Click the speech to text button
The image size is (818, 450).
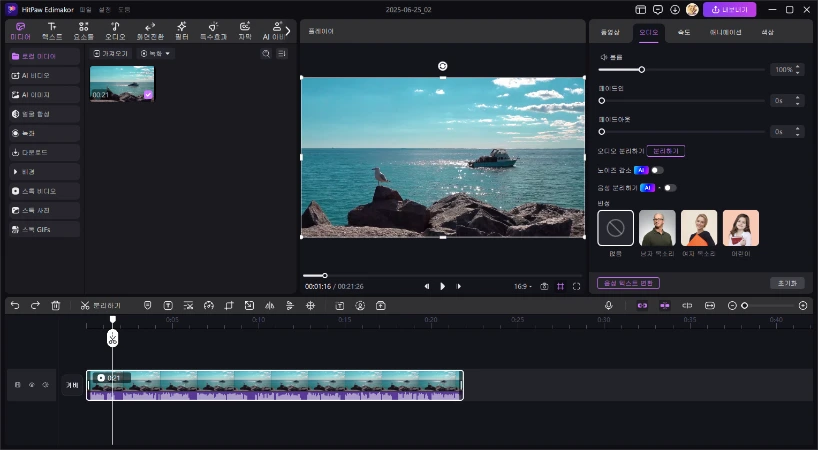pos(628,283)
